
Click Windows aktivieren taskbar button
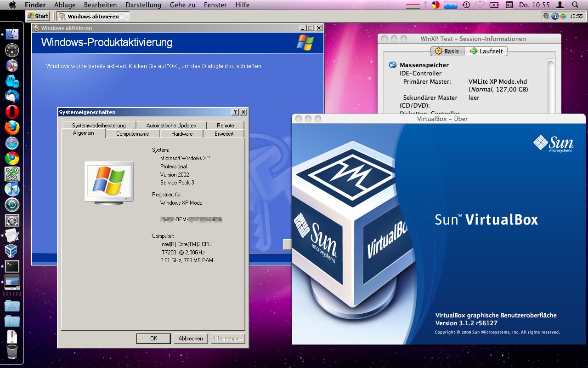point(93,16)
